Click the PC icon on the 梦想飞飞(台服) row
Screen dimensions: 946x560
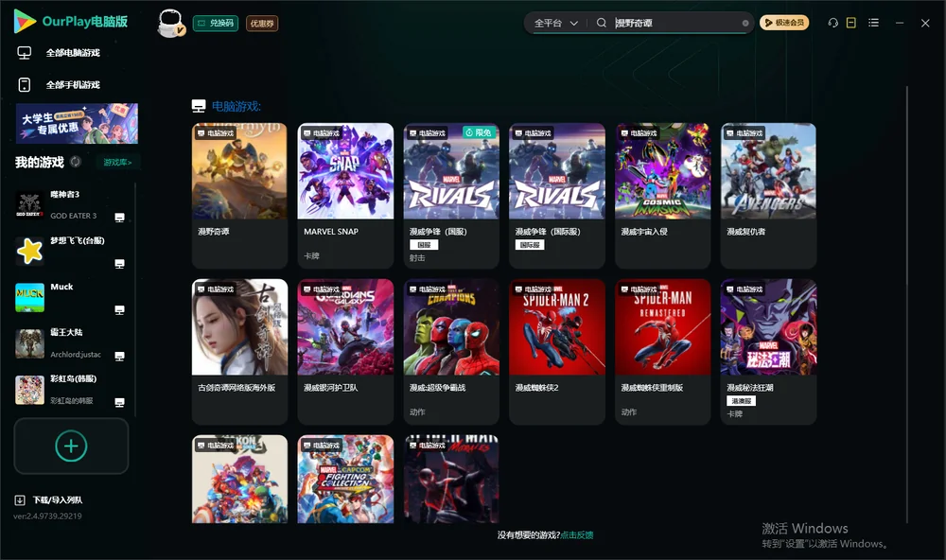(x=119, y=264)
